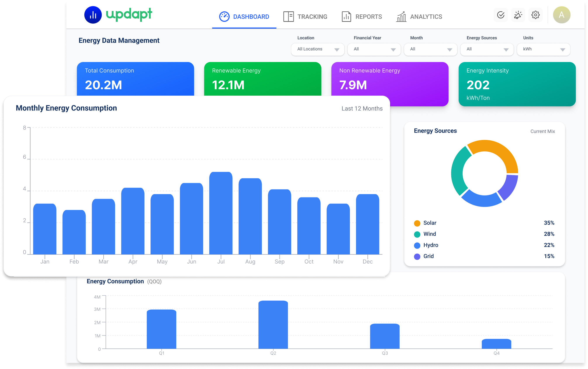Open the settings gear icon
This screenshot has height=369, width=588.
[x=535, y=15]
